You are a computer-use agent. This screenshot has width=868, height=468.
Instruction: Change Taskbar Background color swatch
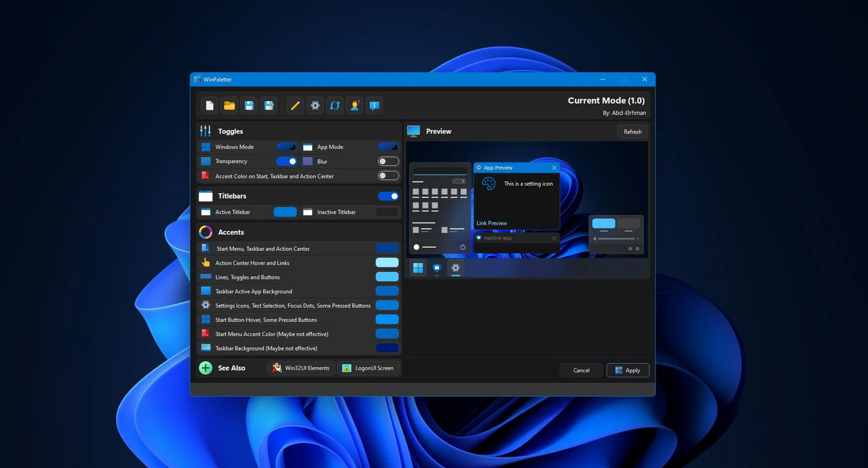point(387,348)
